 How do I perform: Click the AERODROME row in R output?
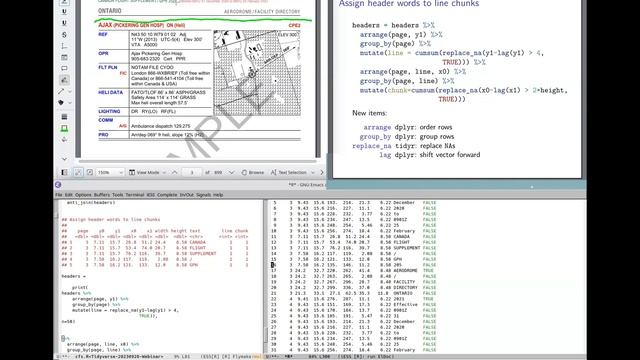pyautogui.click(x=353, y=271)
